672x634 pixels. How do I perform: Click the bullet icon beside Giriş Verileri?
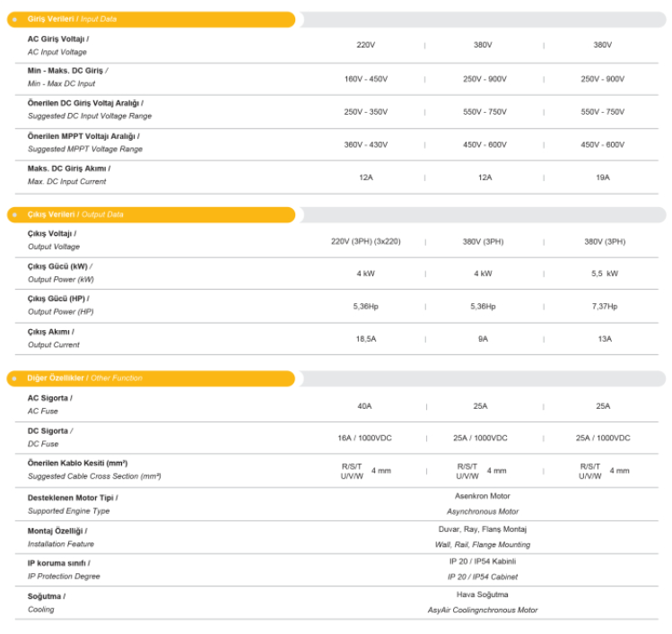tap(14, 19)
